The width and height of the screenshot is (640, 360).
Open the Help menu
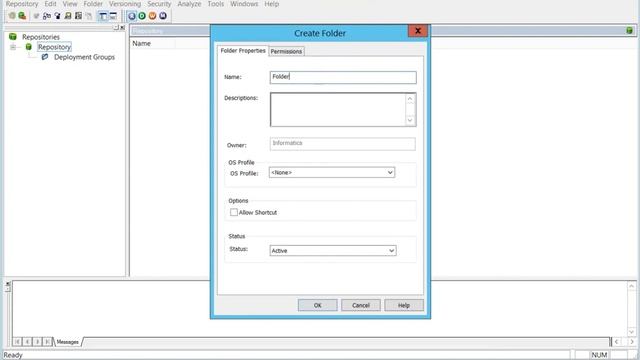tap(271, 4)
